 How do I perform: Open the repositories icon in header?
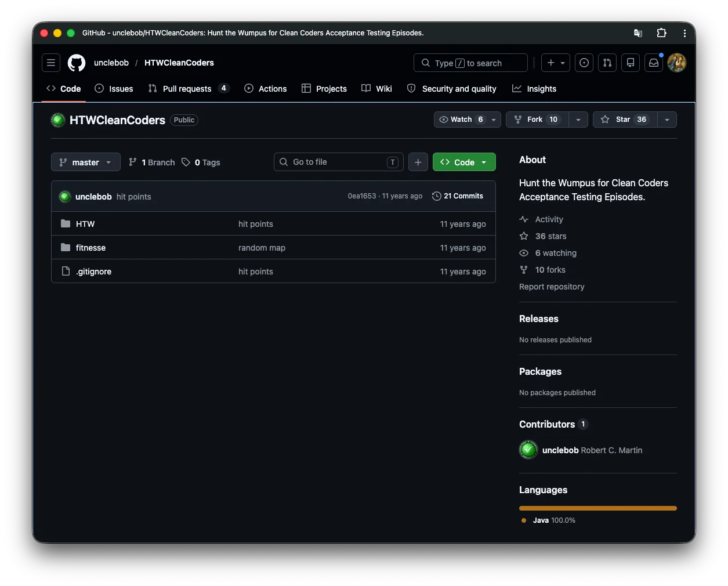(631, 63)
